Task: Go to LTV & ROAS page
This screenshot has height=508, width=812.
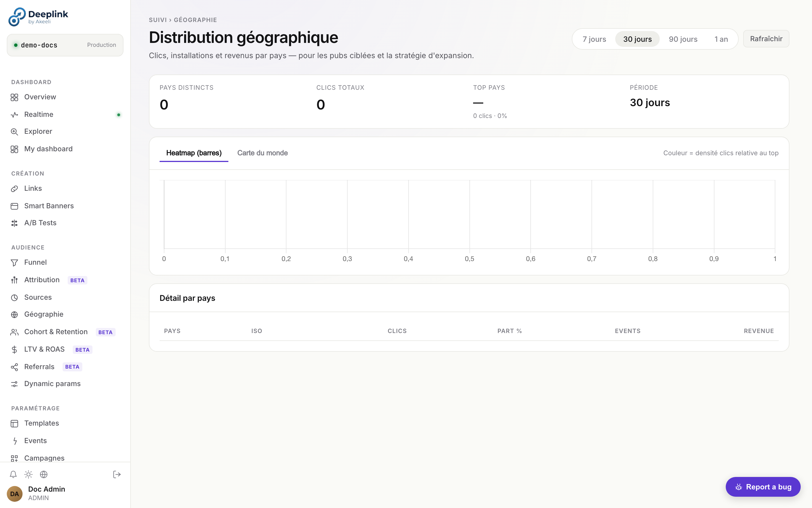Action: click(x=65, y=349)
